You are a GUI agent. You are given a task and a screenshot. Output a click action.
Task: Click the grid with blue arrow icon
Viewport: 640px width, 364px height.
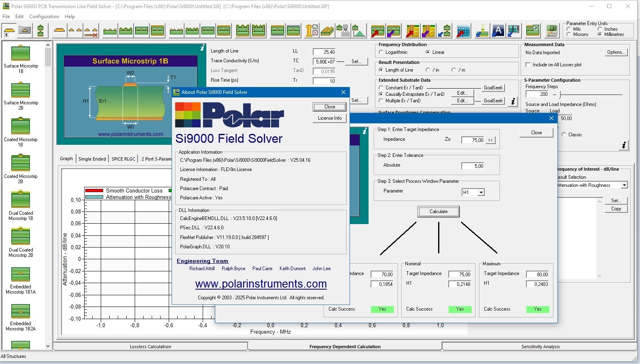[x=514, y=31]
